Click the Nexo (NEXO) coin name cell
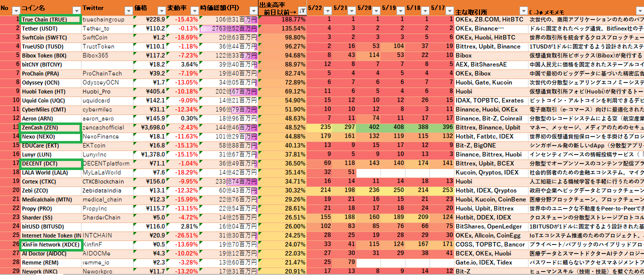This screenshot has height=275, width=644. (x=50, y=136)
